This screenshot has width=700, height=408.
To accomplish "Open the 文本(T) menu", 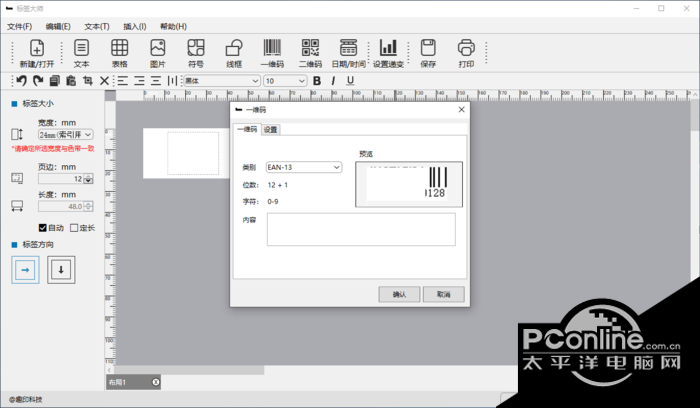I will [97, 26].
